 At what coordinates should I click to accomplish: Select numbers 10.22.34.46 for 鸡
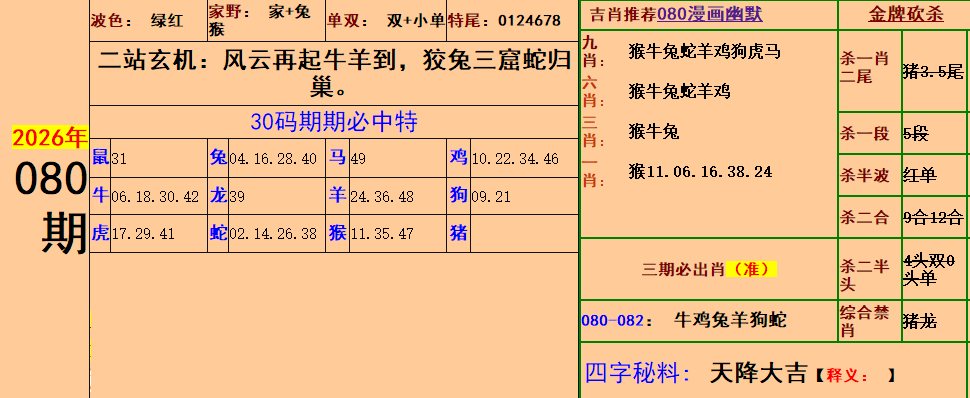click(x=515, y=159)
